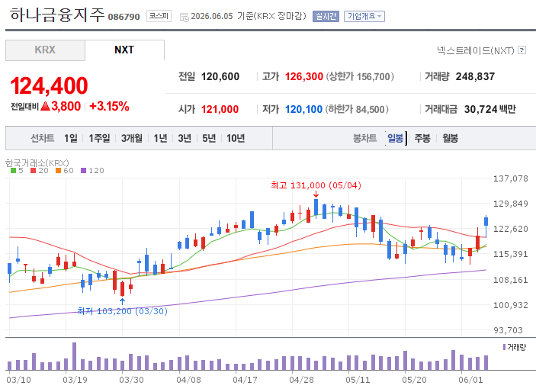Select the 3년 line chart period
This screenshot has height=392, width=536.
pos(185,138)
